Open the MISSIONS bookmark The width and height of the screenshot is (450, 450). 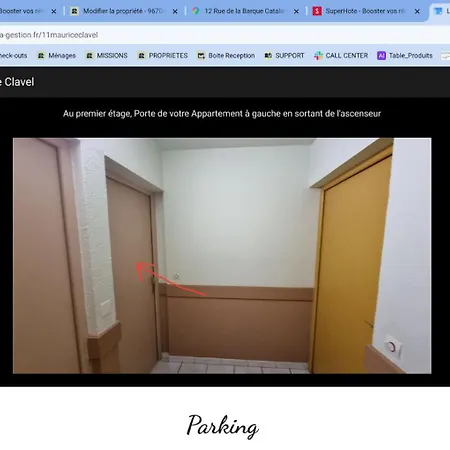point(107,56)
